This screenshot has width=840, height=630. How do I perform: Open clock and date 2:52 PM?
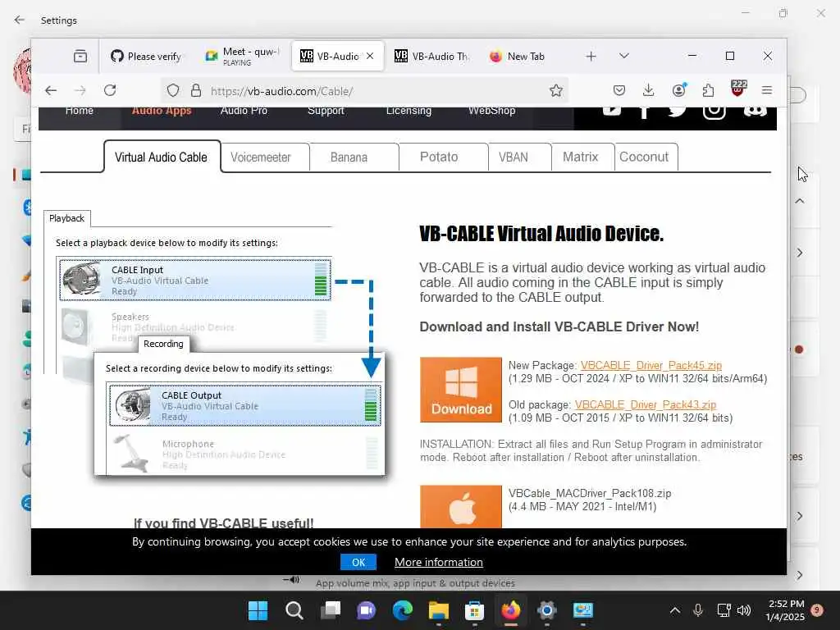tap(785, 610)
